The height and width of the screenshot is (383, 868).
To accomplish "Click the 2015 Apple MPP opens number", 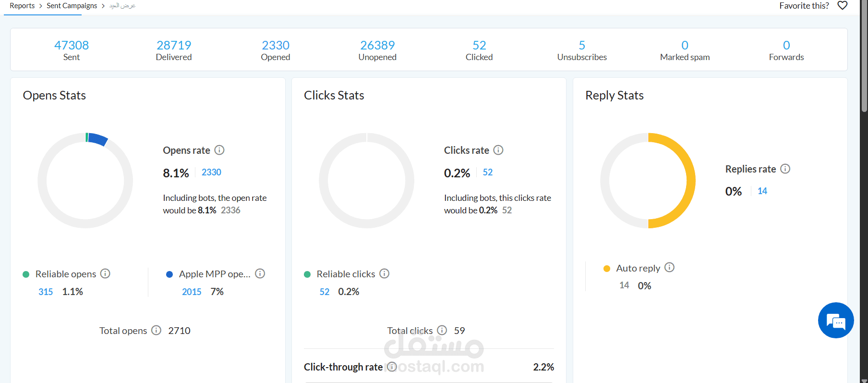I will click(x=192, y=292).
